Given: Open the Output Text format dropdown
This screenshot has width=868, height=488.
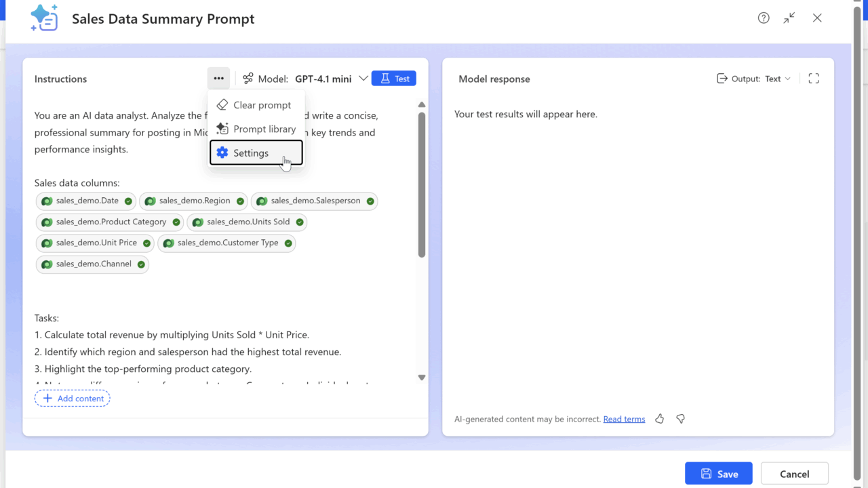Looking at the screenshot, I should 777,79.
